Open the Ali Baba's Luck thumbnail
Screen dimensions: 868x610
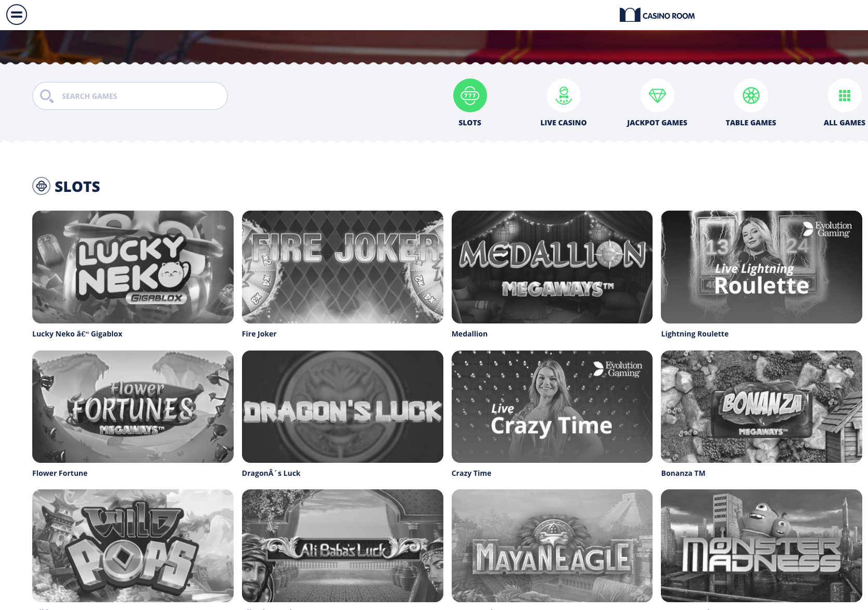(x=342, y=546)
